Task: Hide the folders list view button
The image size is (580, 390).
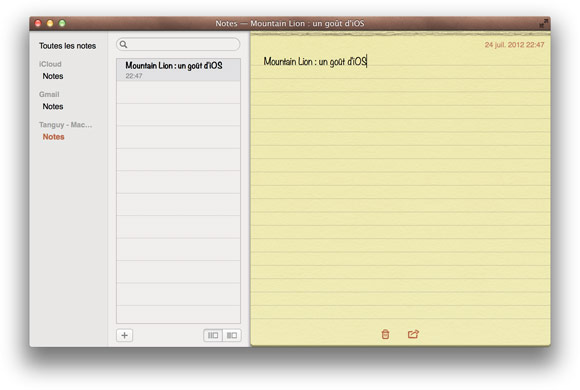Action: pos(232,335)
